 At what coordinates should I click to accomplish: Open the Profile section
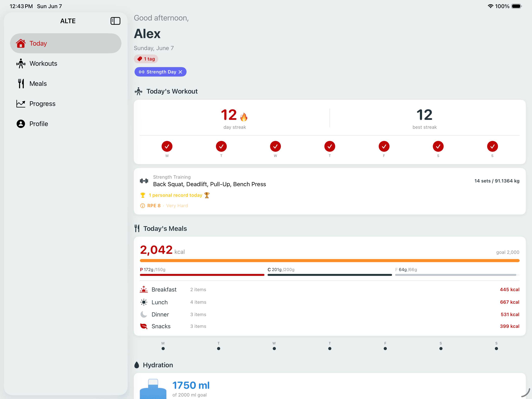(65, 124)
